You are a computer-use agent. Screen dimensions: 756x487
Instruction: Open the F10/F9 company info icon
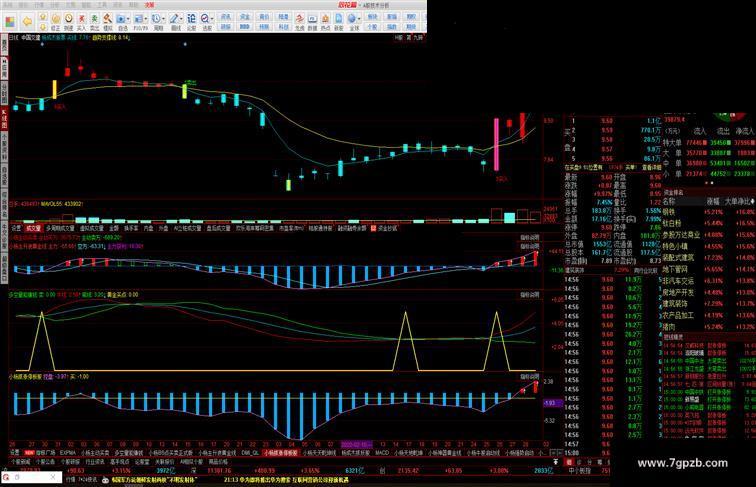[x=139, y=21]
